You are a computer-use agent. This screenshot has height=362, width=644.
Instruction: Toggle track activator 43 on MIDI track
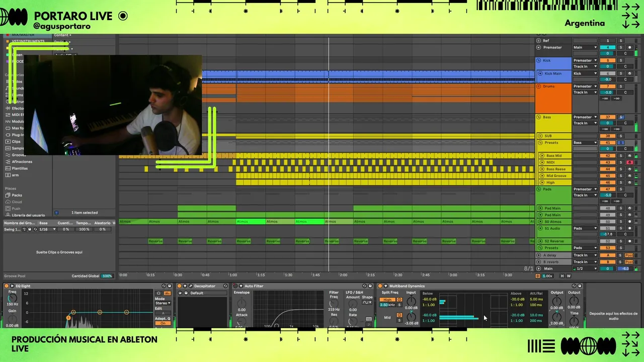coord(607,162)
